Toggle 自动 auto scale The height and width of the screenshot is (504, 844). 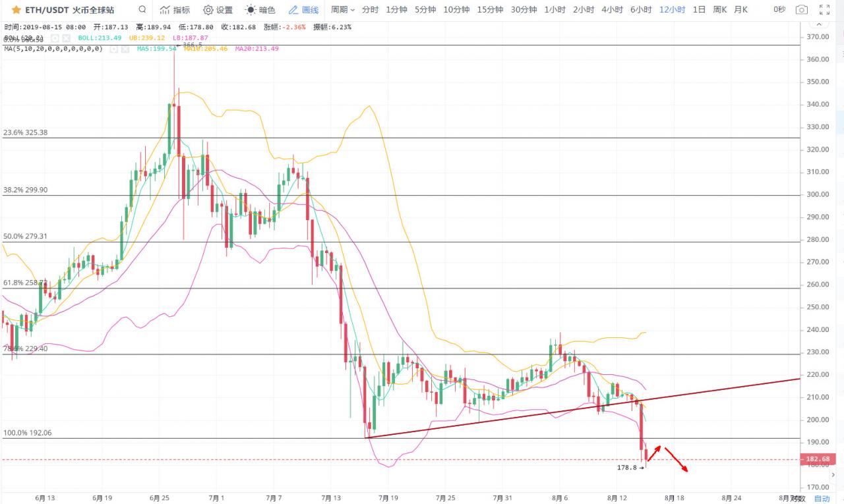(822, 498)
